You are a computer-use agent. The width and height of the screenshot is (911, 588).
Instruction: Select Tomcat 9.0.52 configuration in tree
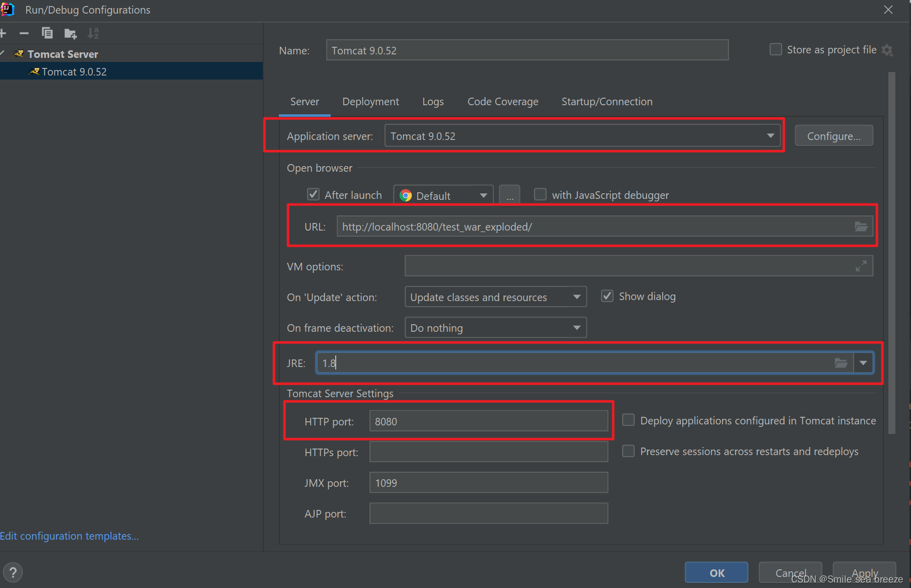coord(131,71)
